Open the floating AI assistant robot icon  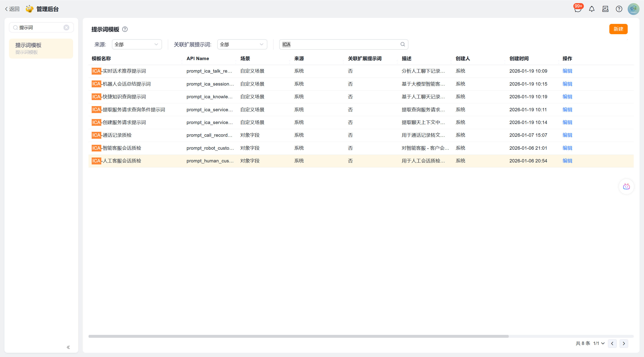[x=626, y=187]
